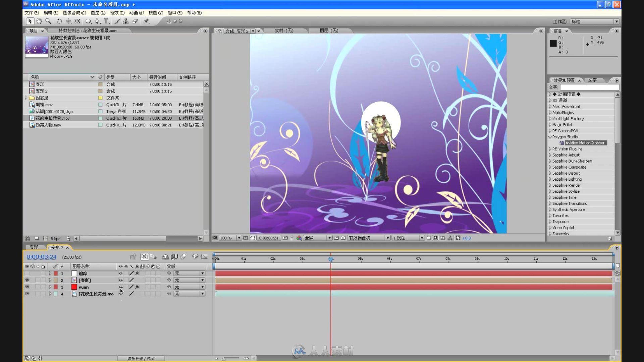Select Avidion MotionGrabber effect
Image resolution: width=644 pixels, height=362 pixels.
[x=585, y=143]
